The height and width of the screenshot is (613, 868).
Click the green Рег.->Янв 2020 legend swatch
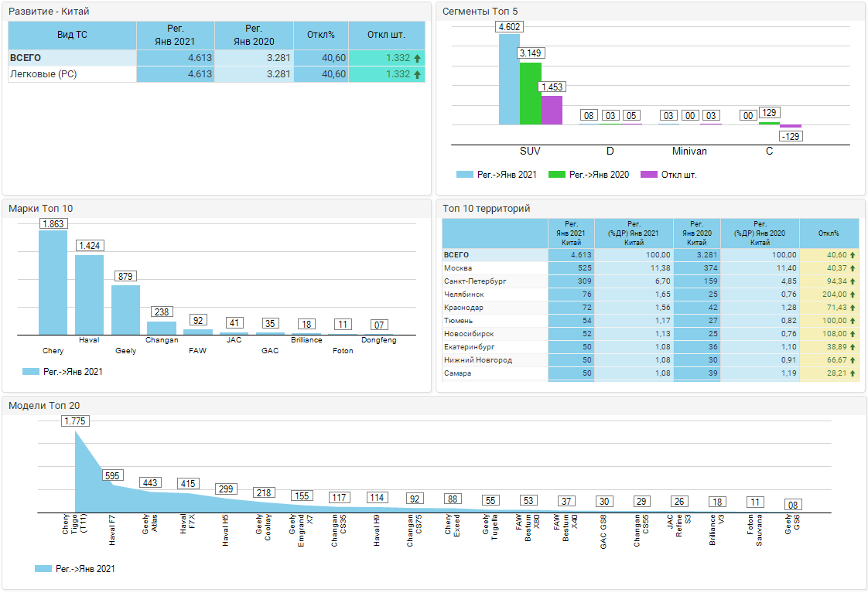(555, 175)
